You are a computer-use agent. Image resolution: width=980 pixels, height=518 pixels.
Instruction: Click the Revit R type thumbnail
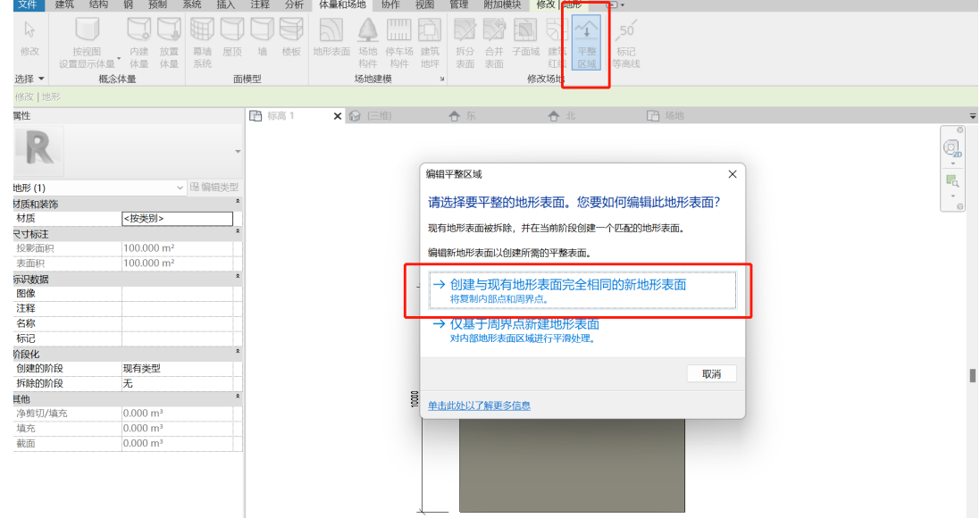coord(38,150)
